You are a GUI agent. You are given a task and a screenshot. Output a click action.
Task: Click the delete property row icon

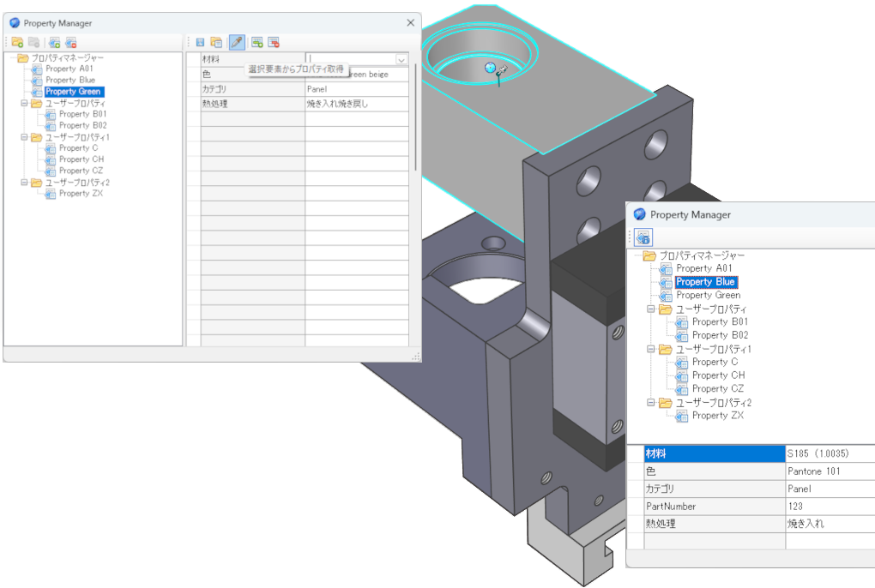click(x=274, y=42)
